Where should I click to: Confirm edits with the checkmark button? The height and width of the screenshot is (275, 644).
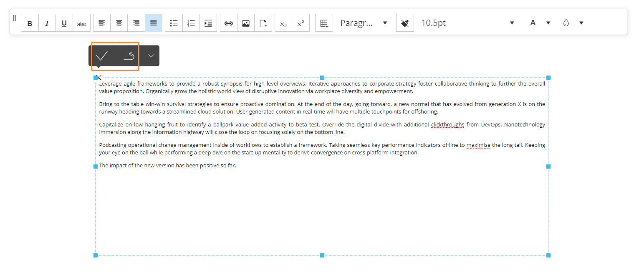pos(102,56)
